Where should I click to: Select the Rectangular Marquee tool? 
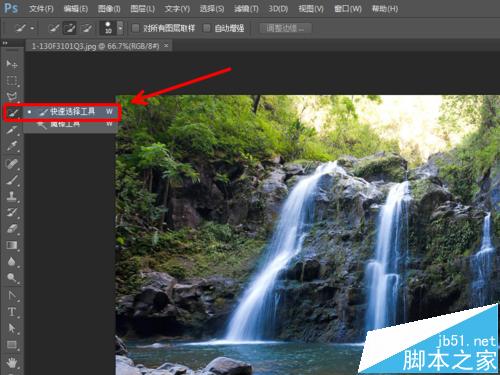(12, 81)
